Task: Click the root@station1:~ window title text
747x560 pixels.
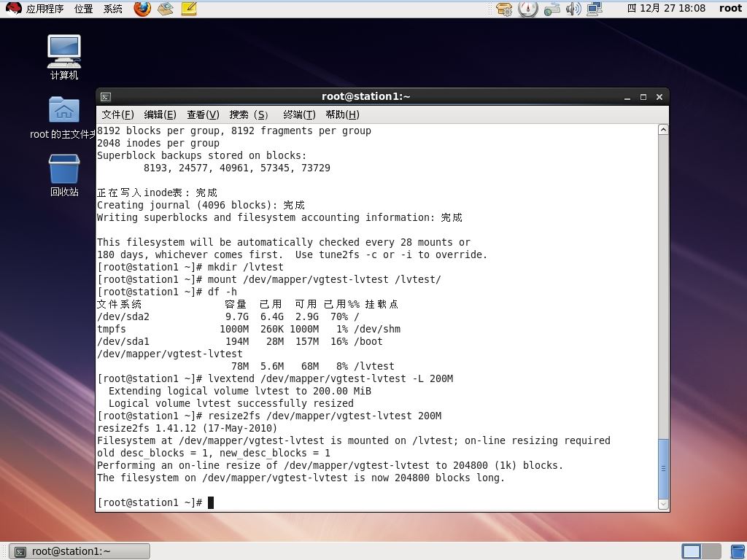Action: [366, 97]
